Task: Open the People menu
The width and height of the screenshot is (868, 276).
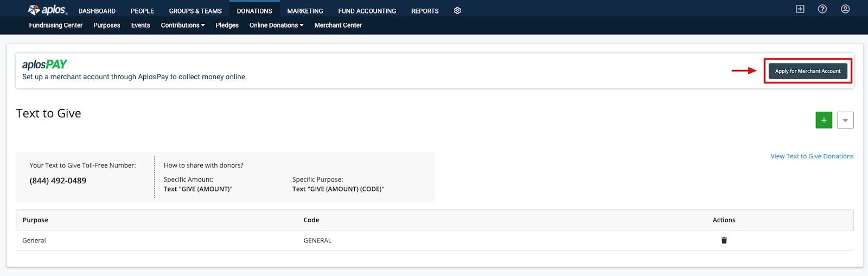Action: 142,11
